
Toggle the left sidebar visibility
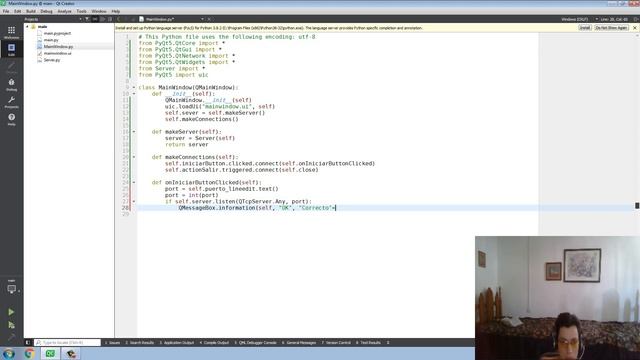[28, 342]
